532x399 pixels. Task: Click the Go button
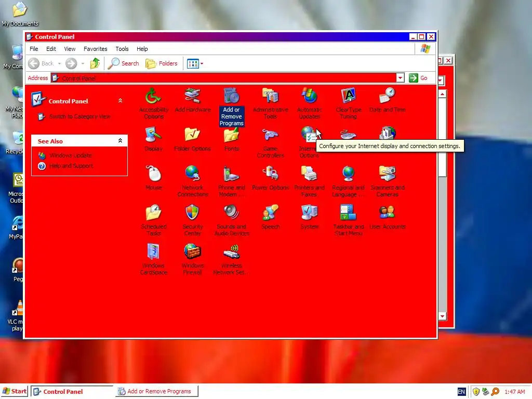tap(418, 78)
